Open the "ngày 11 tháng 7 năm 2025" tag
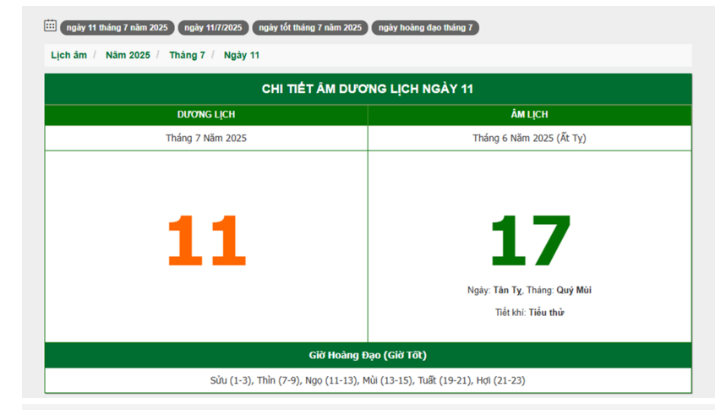 (117, 28)
